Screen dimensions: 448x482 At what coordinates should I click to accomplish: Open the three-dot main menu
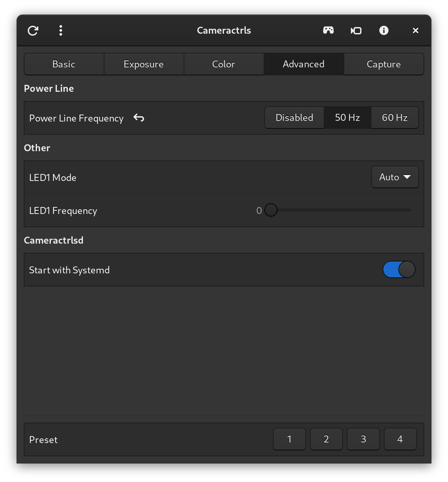tap(61, 31)
